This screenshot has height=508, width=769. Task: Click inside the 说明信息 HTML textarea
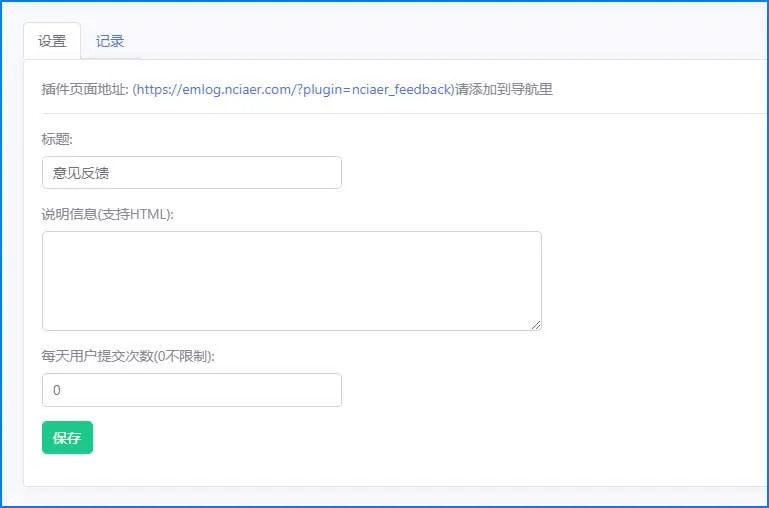pos(292,281)
